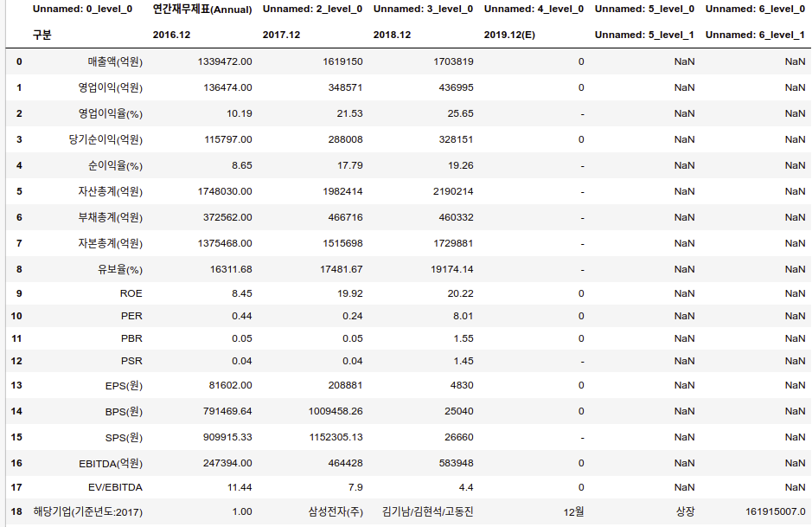Image resolution: width=812 pixels, height=527 pixels.
Task: Click the 유보율(%) row label
Action: 120,269
